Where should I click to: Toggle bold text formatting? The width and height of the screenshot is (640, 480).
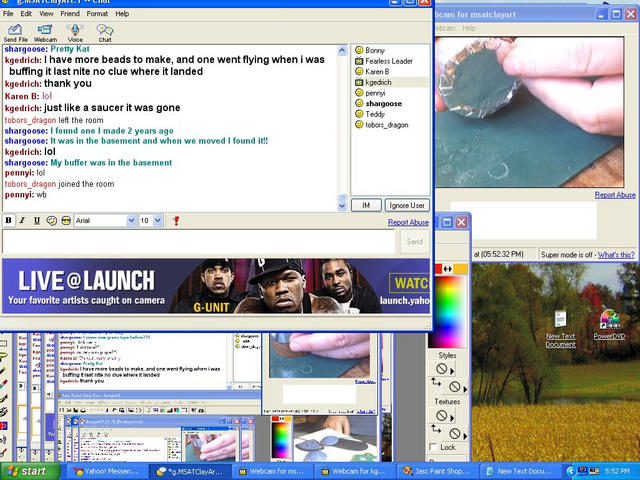tap(8, 221)
